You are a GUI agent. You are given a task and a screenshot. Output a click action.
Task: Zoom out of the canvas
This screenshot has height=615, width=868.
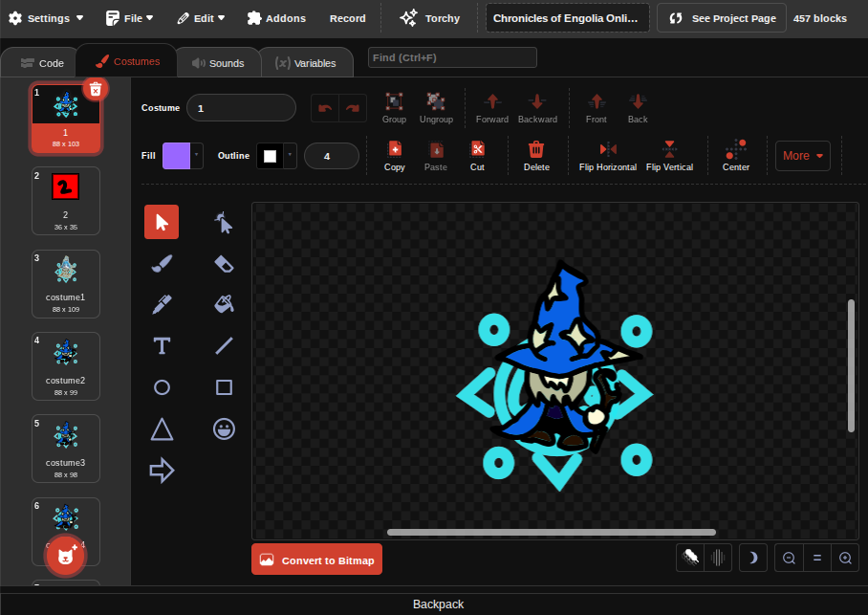(x=789, y=558)
